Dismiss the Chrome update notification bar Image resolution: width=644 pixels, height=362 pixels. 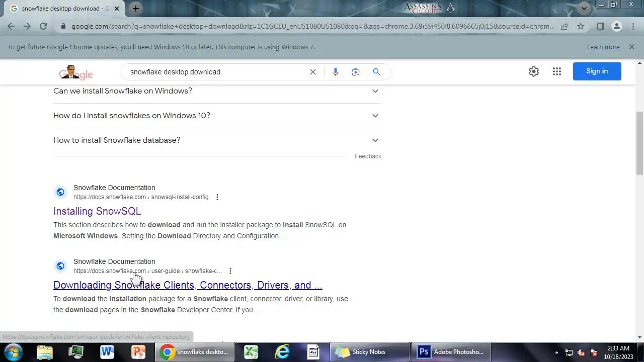[632, 47]
